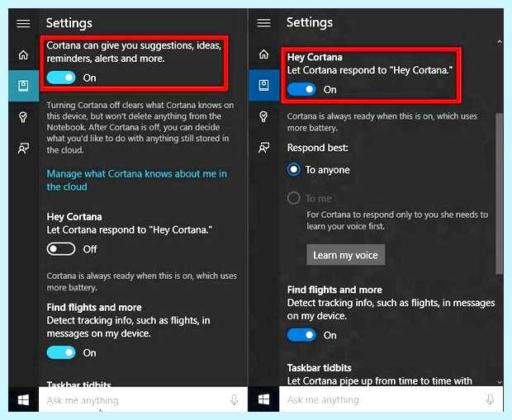
Task: Click Windows Start button in right panel
Action: (x=263, y=399)
